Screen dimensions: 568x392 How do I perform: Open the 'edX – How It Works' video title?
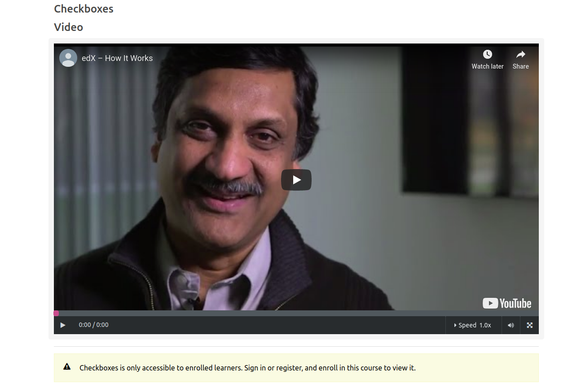[117, 58]
